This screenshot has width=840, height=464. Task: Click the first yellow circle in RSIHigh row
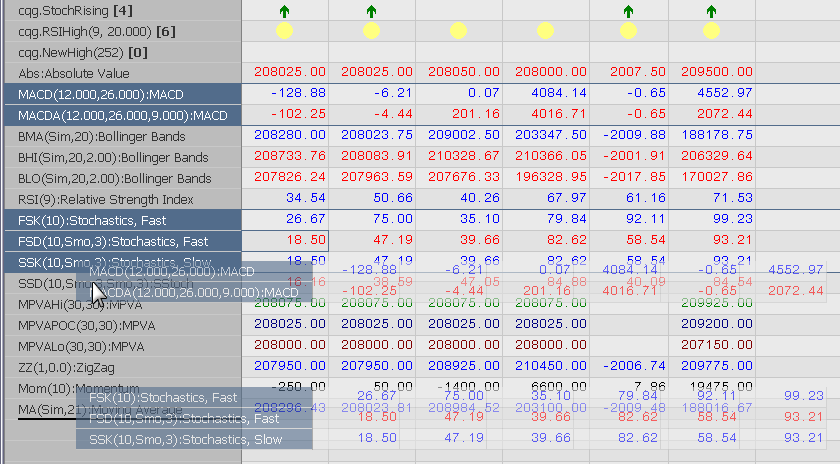(284, 31)
